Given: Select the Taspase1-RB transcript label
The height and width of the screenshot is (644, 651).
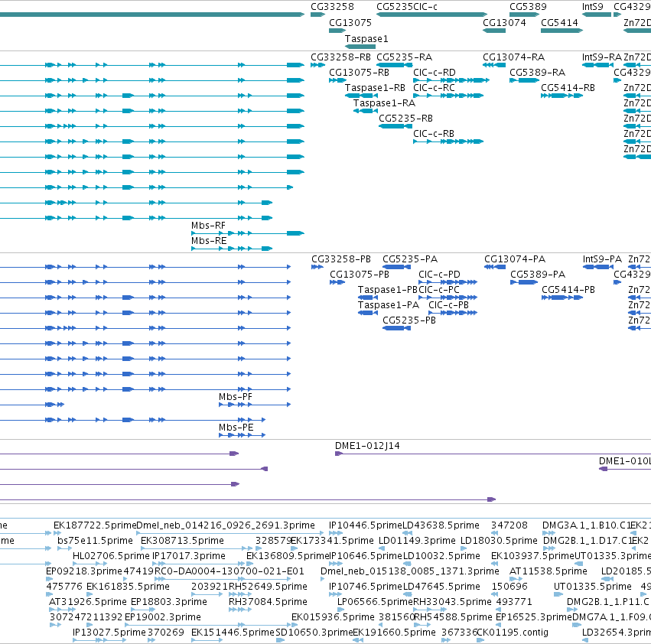Looking at the screenshot, I should [x=375, y=88].
